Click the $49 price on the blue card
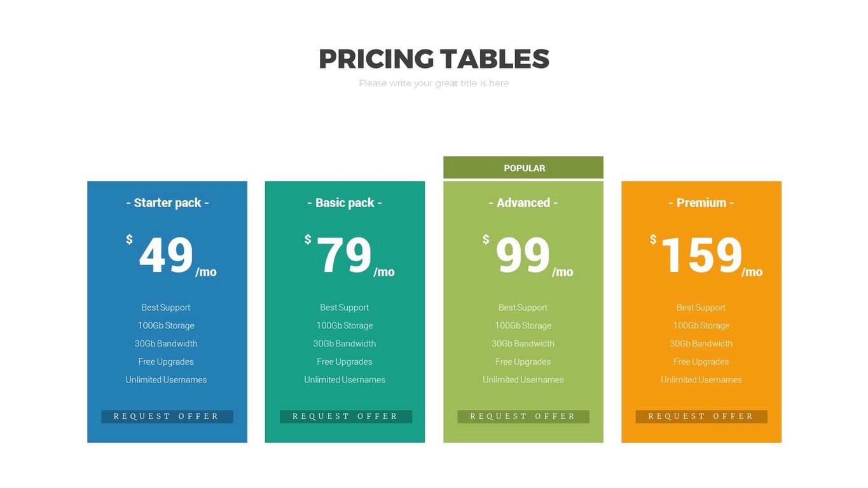The height and width of the screenshot is (488, 868). click(x=166, y=255)
